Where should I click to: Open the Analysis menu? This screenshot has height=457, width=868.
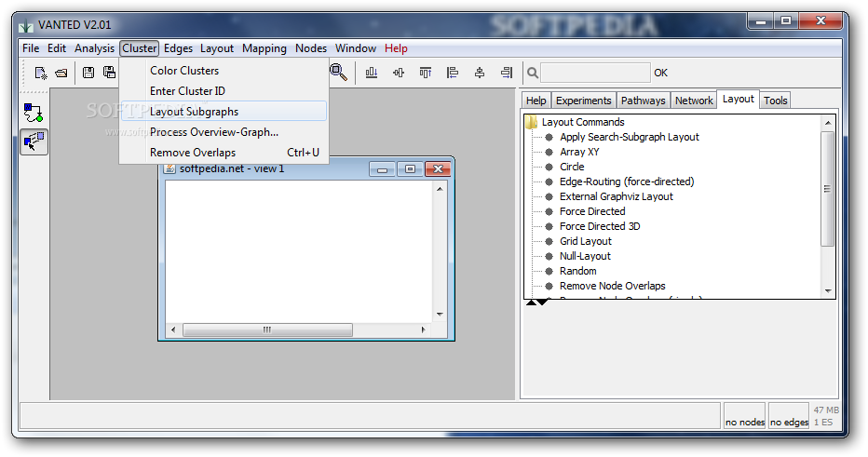[x=95, y=48]
